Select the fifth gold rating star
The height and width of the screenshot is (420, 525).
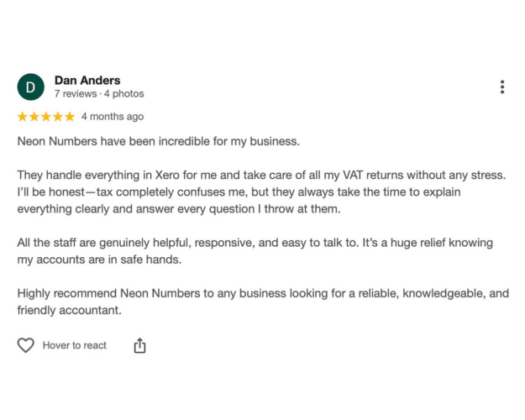point(70,117)
